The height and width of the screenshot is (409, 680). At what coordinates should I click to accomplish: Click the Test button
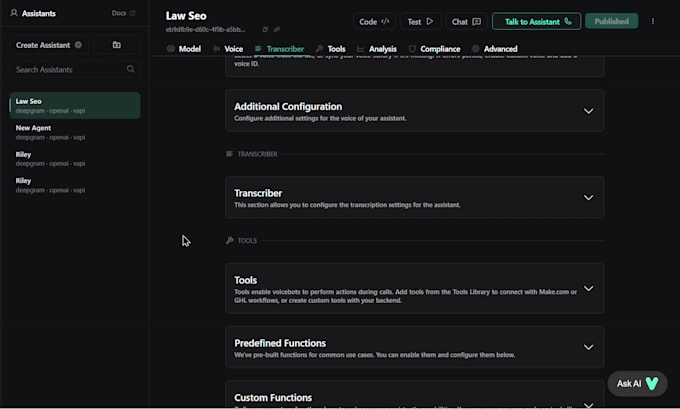pyautogui.click(x=420, y=22)
